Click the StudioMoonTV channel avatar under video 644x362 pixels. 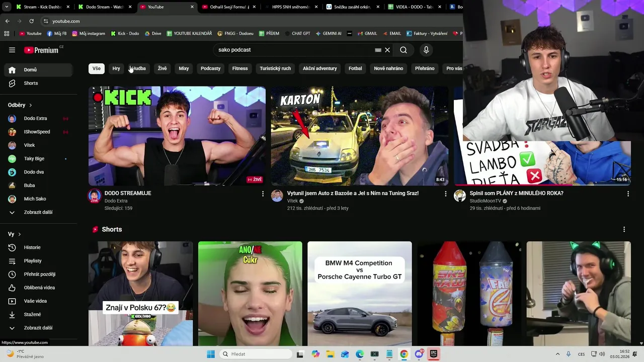pyautogui.click(x=460, y=196)
